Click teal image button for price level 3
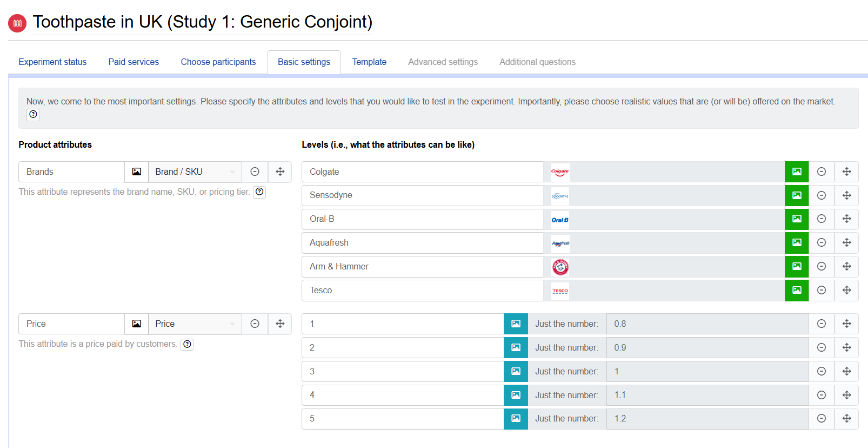868x448 pixels. (516, 371)
